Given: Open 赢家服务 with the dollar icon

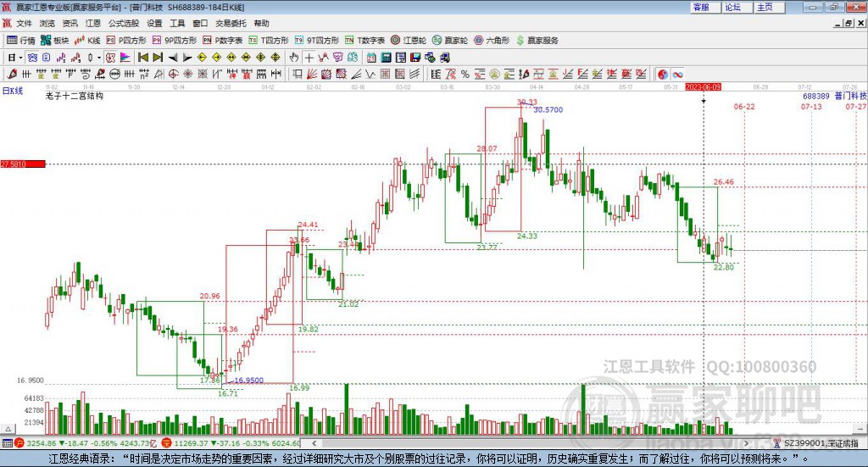Looking at the screenshot, I should (537, 41).
